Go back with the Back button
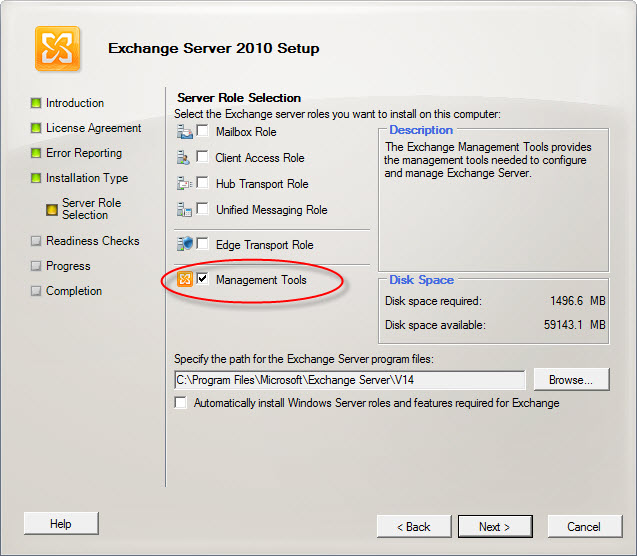The width and height of the screenshot is (637, 556). click(x=414, y=526)
